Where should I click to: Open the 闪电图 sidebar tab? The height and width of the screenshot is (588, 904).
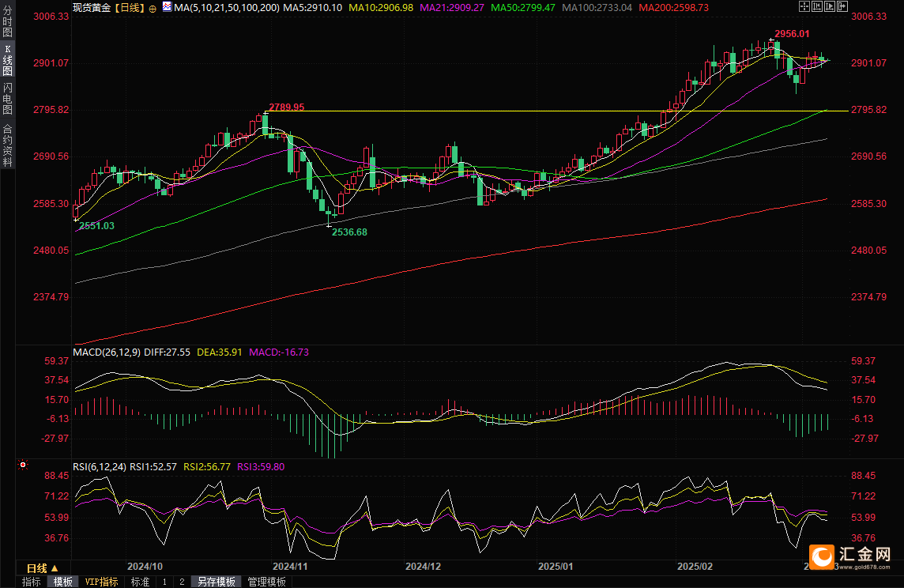coord(7,99)
